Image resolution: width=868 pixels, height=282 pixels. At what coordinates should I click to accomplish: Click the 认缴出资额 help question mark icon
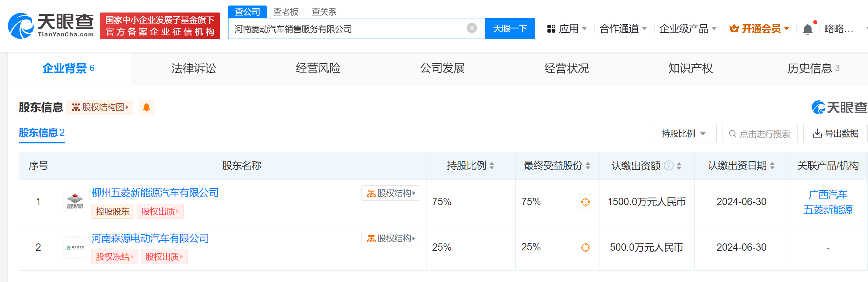669,166
